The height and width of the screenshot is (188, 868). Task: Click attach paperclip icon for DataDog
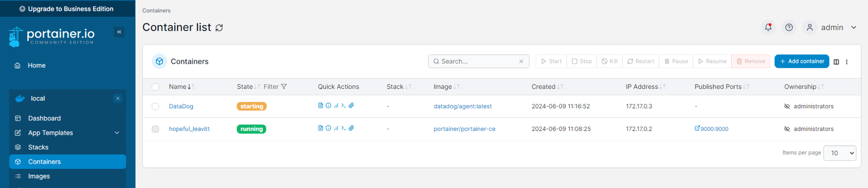(351, 106)
